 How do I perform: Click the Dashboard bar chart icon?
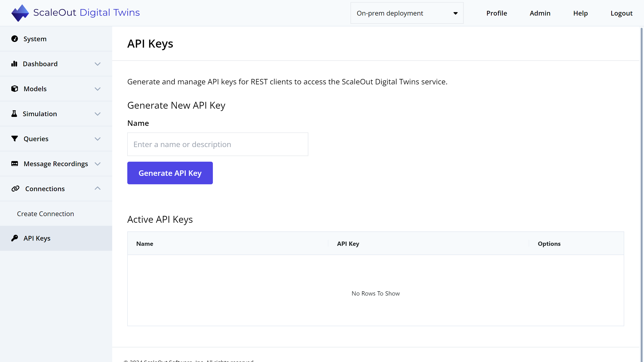14,64
